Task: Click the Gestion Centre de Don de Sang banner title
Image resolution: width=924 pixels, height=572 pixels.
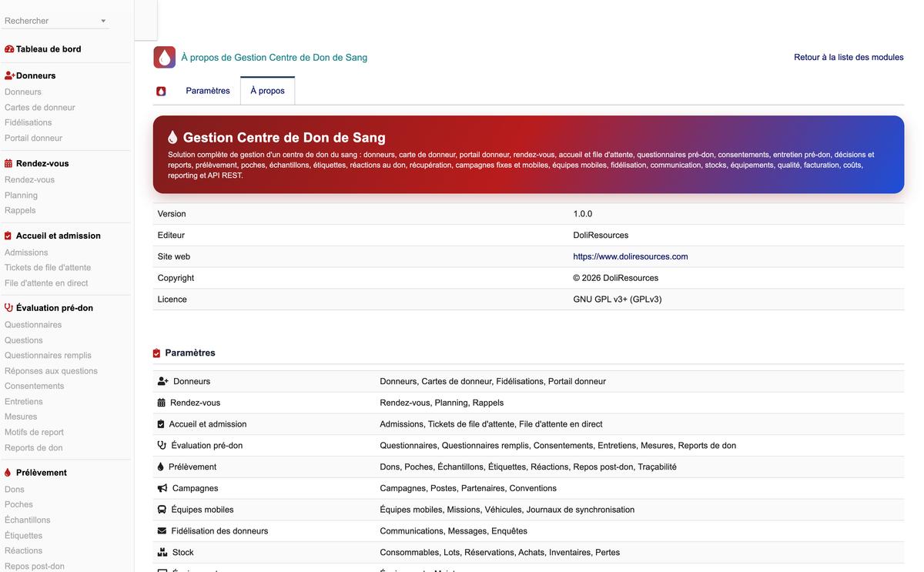Action: (x=284, y=138)
